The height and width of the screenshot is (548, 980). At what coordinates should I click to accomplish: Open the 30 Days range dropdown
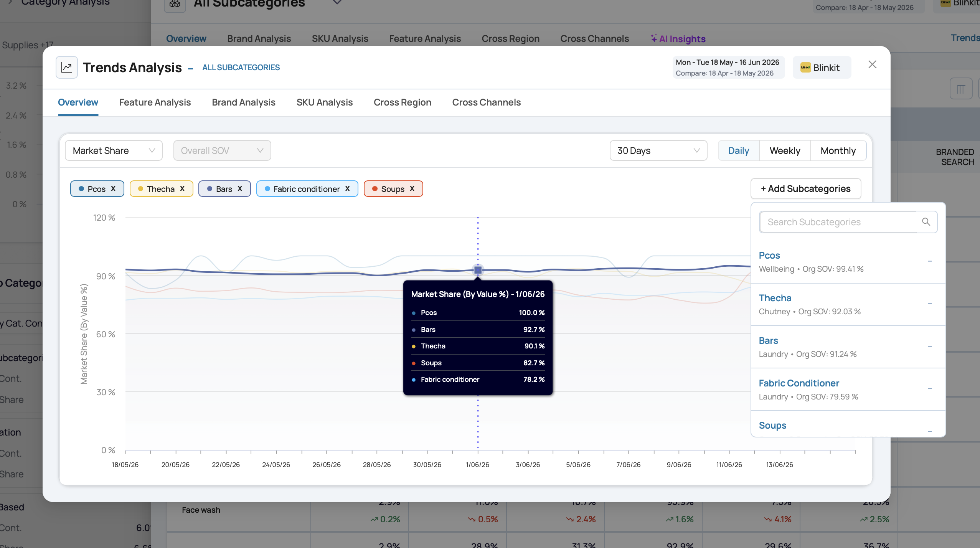(658, 150)
